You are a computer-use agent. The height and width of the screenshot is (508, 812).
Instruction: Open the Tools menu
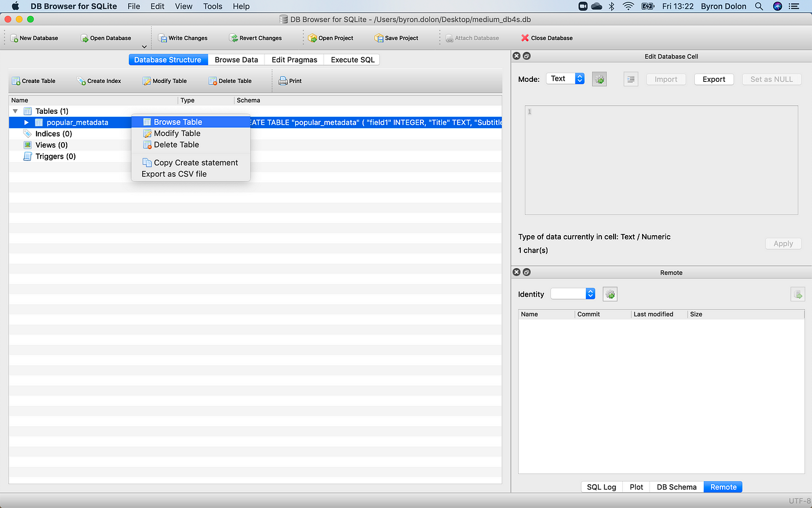pyautogui.click(x=213, y=6)
